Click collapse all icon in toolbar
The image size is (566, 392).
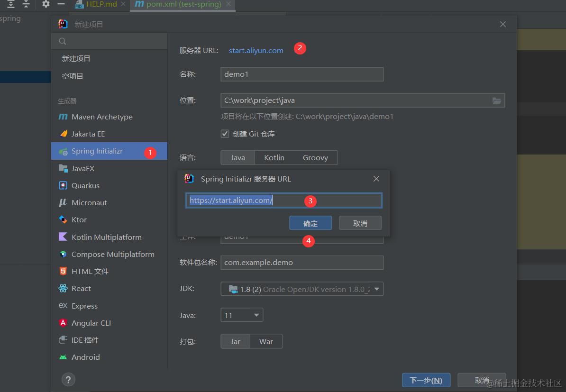point(26,4)
